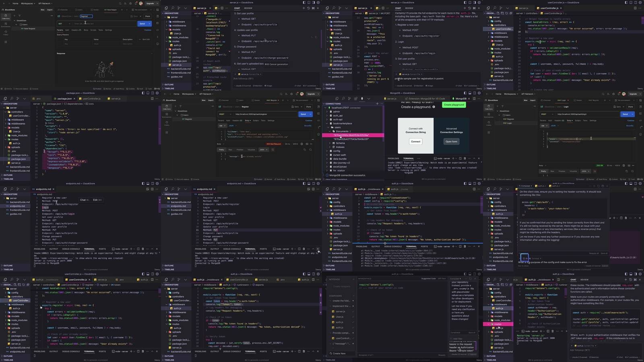Click Beautify in the Postman Register request body
644x362 pixels.
click(x=308, y=125)
